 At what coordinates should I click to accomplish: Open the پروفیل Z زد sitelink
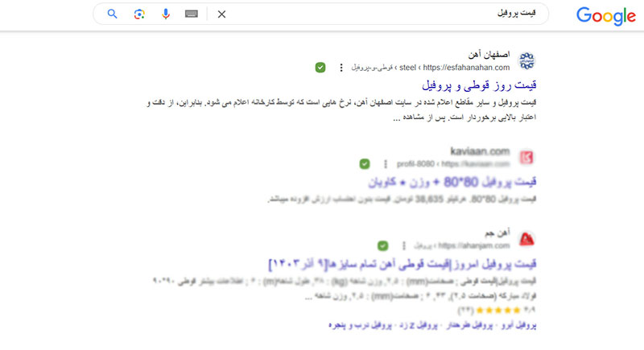click(418, 325)
